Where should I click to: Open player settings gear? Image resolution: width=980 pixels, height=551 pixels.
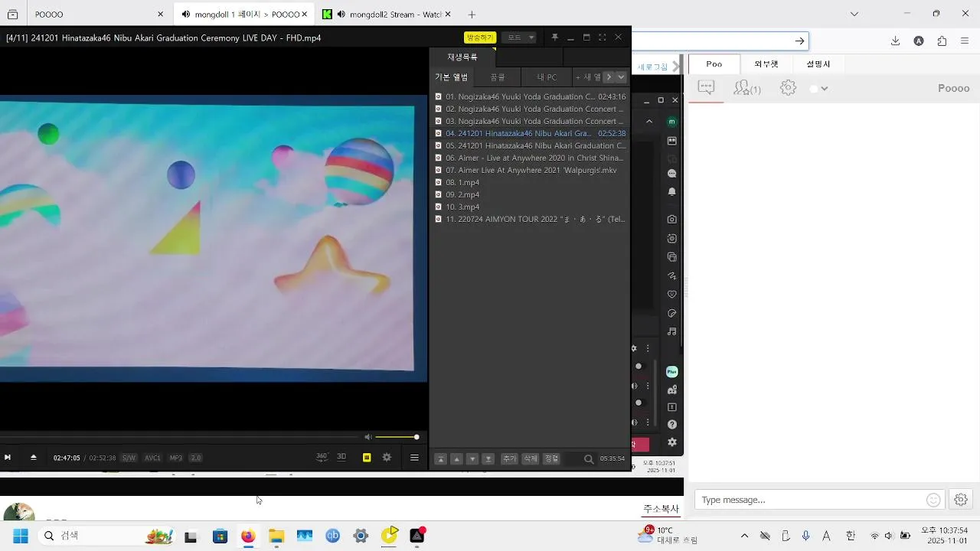tap(387, 458)
